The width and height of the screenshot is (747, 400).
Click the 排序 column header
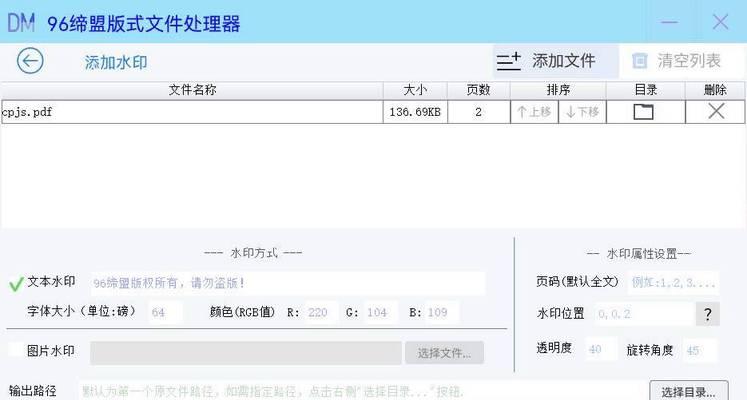(x=558, y=90)
